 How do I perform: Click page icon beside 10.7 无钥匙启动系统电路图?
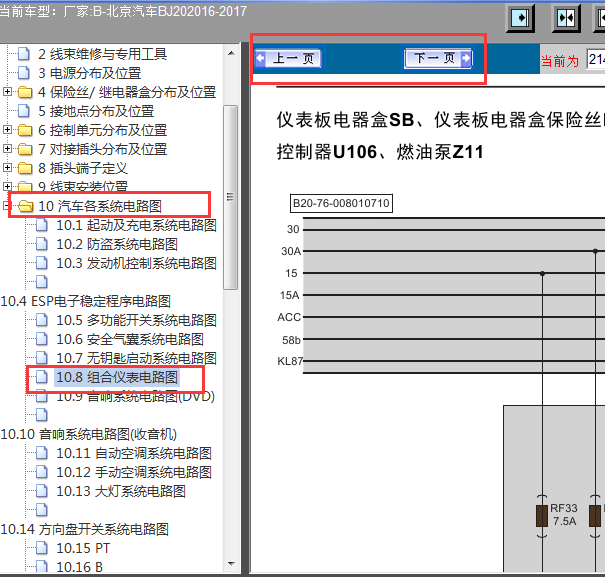[42, 358]
